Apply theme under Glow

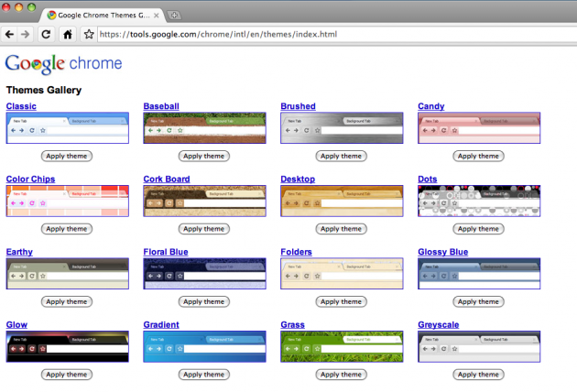click(x=67, y=375)
